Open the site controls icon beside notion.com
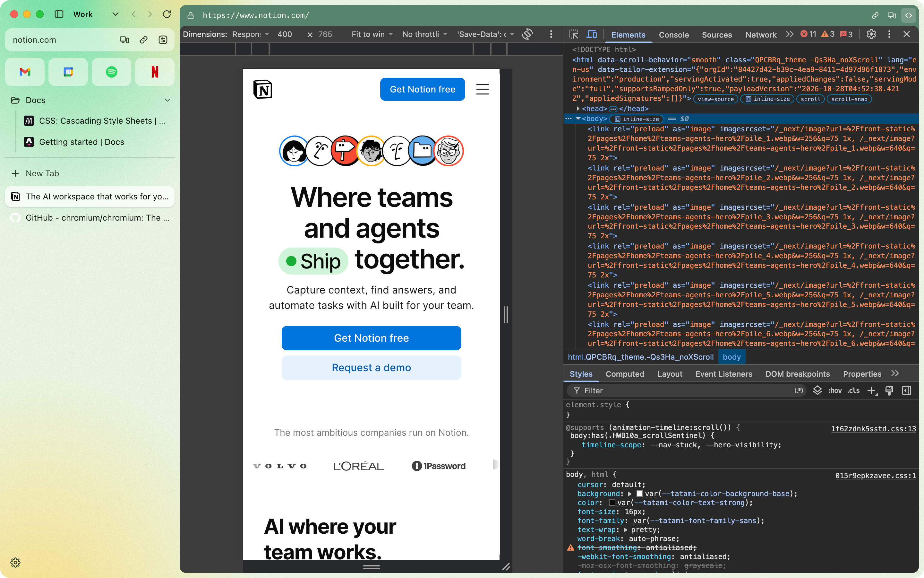The width and height of the screenshot is (924, 578). [x=163, y=40]
